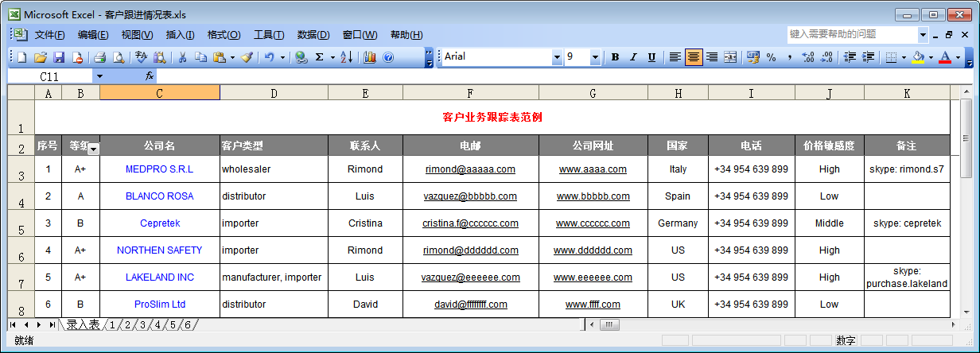Align cell text left

pyautogui.click(x=675, y=57)
